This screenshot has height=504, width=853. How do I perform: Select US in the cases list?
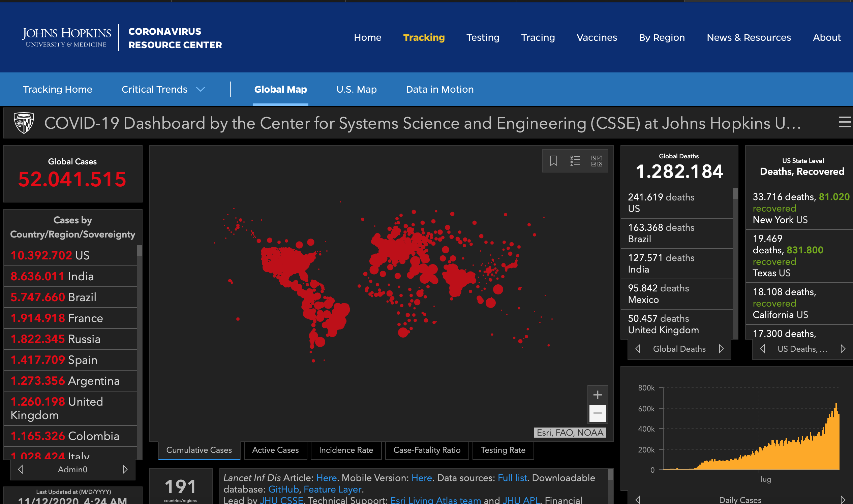[70, 255]
